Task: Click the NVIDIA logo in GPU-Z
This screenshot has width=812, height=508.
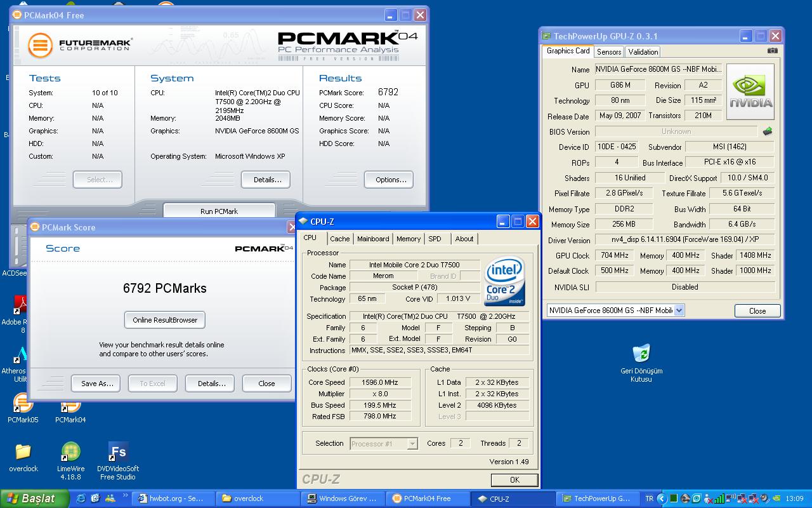Action: coord(750,92)
